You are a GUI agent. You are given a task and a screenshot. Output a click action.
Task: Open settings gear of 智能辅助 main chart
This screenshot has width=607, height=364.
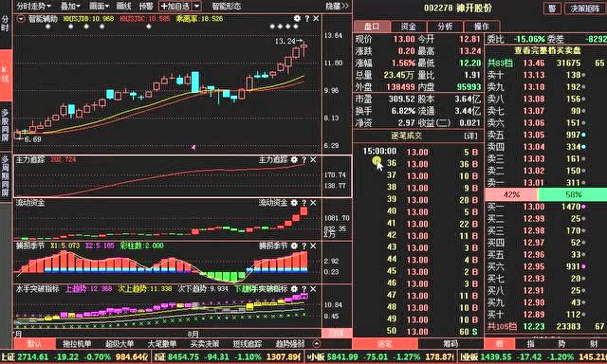coord(297,19)
